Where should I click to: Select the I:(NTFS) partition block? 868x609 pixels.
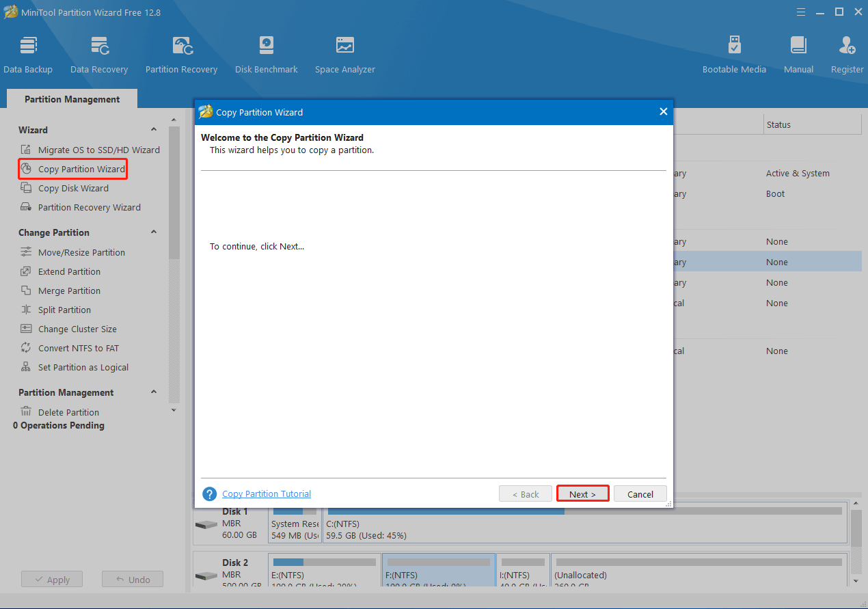coord(523,571)
